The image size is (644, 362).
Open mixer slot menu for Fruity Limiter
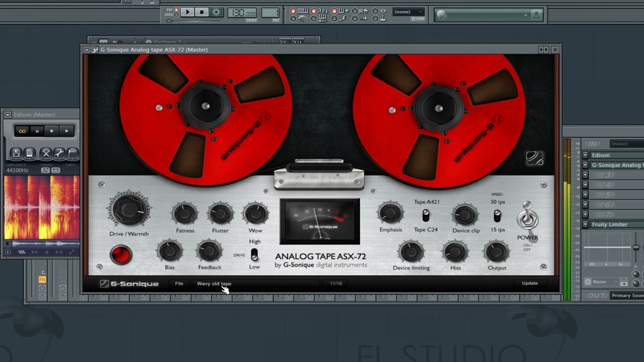click(x=585, y=224)
